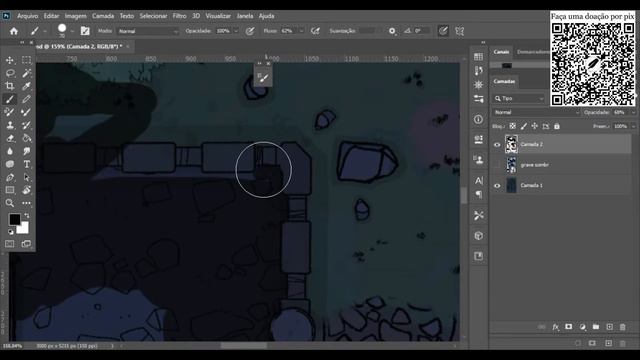Toggle symmetry butterfly icon

click(x=460, y=31)
